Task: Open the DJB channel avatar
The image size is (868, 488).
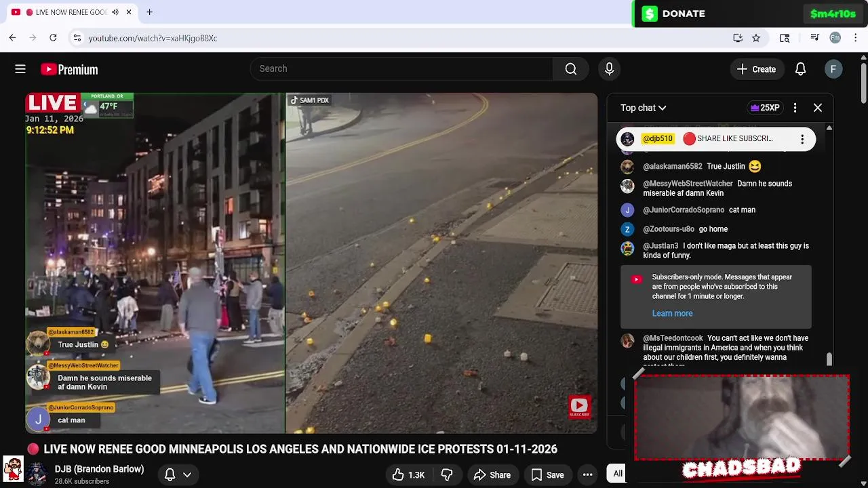Action: [37, 474]
